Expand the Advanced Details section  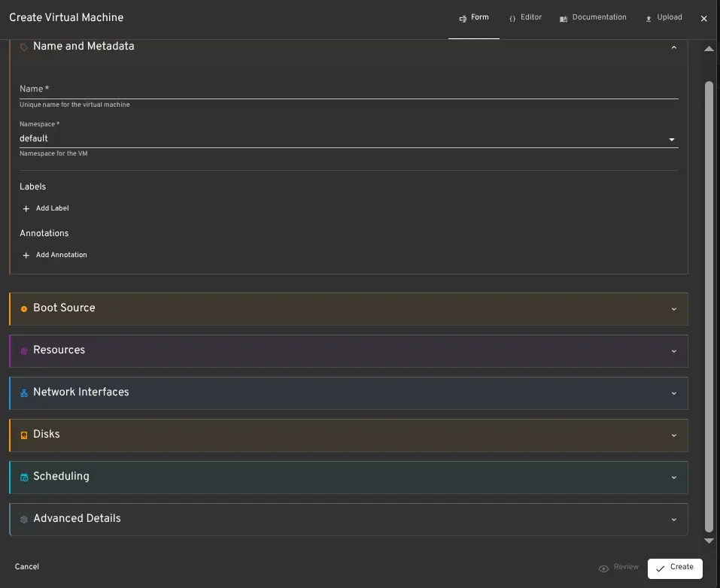click(x=673, y=520)
